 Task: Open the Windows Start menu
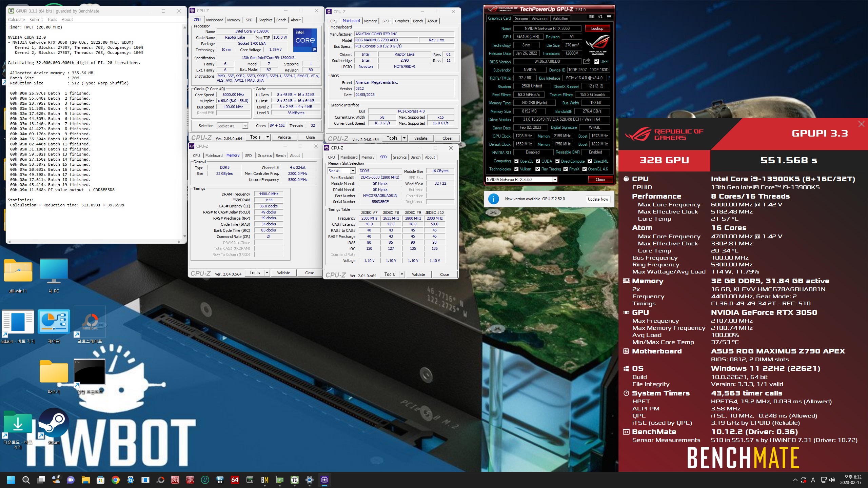coord(11,480)
